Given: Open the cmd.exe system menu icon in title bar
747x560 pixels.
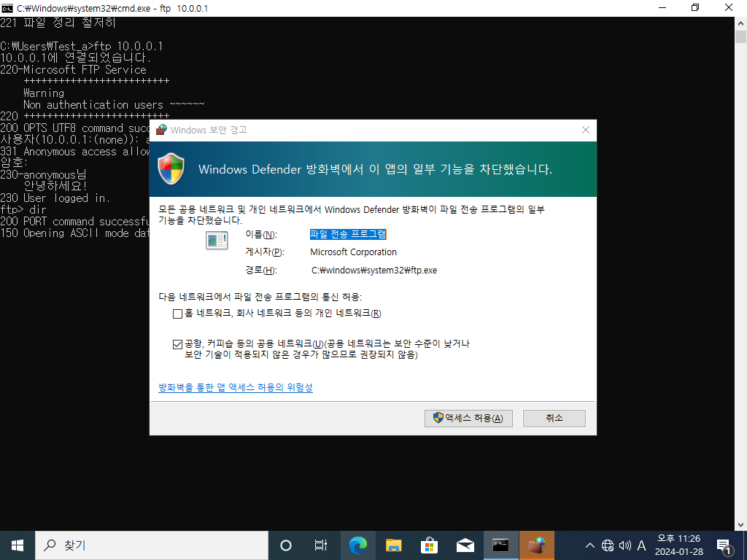Looking at the screenshot, I should click(7, 8).
